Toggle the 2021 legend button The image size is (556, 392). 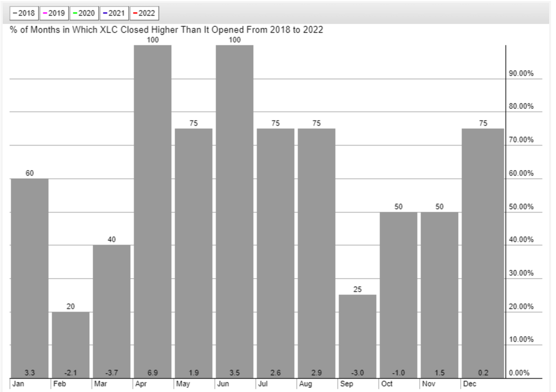pos(114,13)
